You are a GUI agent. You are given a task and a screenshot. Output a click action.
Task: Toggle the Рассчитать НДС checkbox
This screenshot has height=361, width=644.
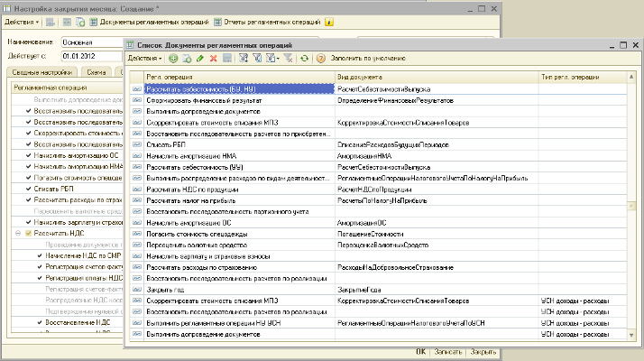pos(27,234)
